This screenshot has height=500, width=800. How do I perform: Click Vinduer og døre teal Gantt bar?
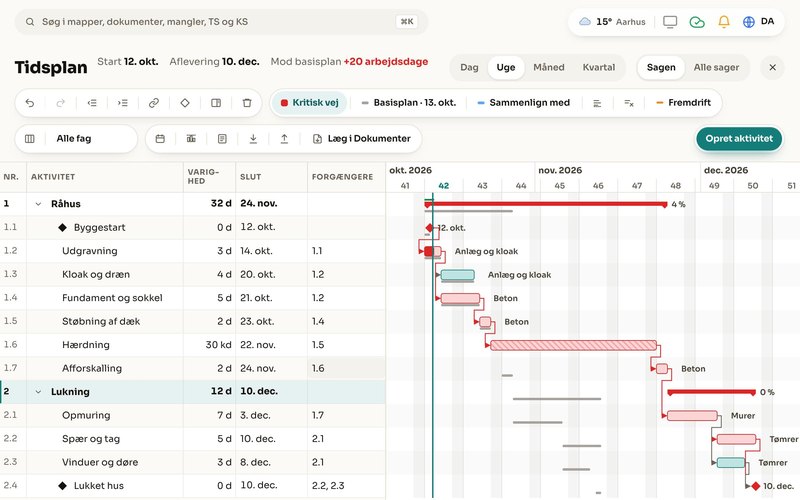tap(731, 463)
